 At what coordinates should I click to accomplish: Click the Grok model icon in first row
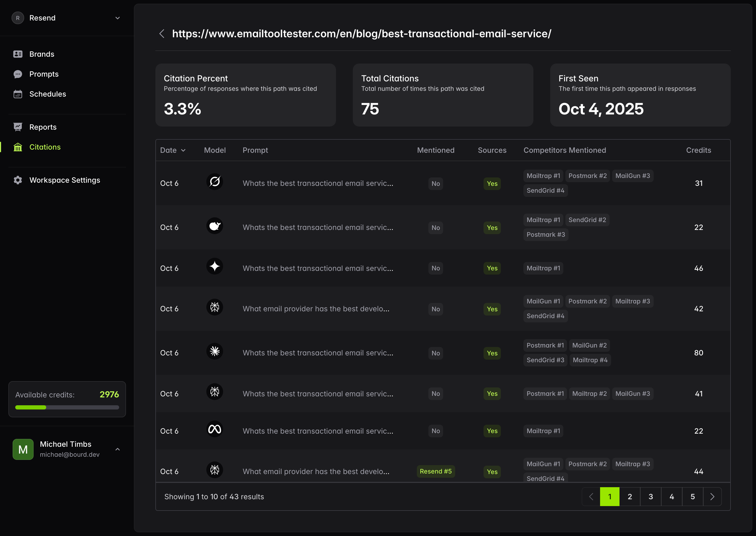(214, 182)
